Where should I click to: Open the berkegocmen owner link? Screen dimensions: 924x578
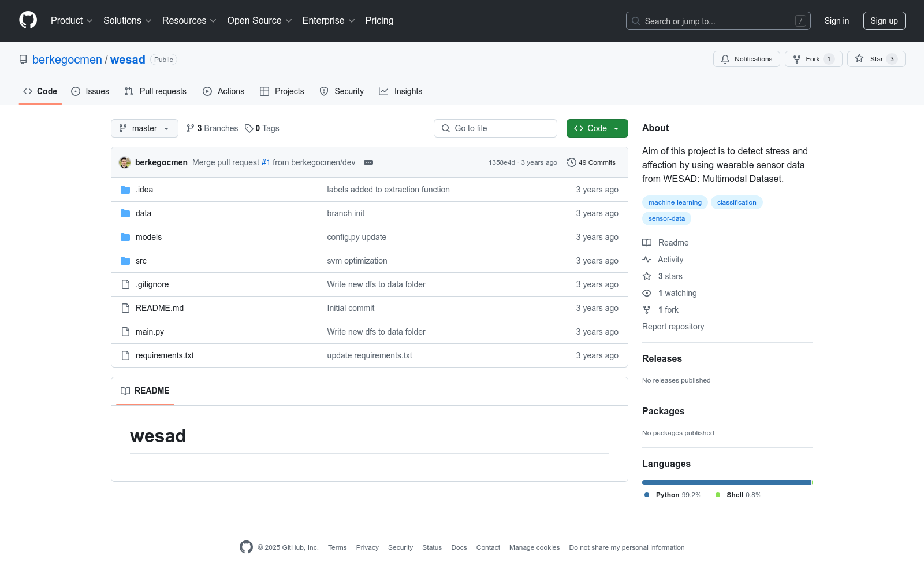point(67,60)
